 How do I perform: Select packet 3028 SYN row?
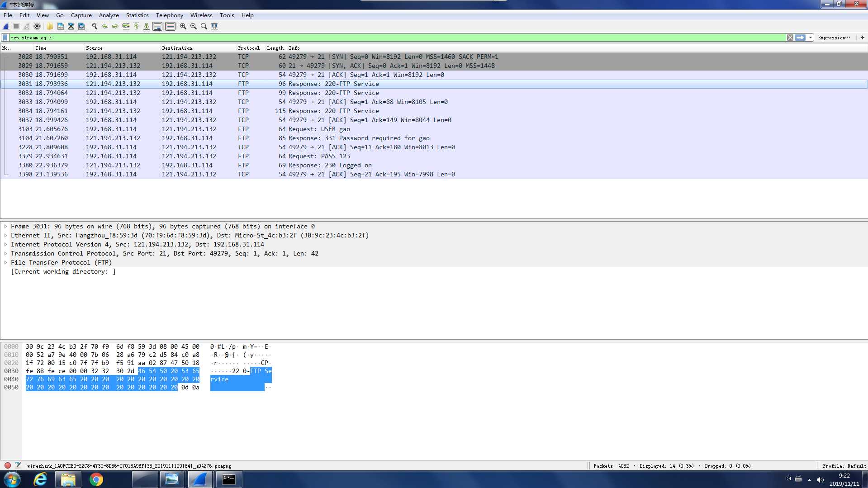434,57
